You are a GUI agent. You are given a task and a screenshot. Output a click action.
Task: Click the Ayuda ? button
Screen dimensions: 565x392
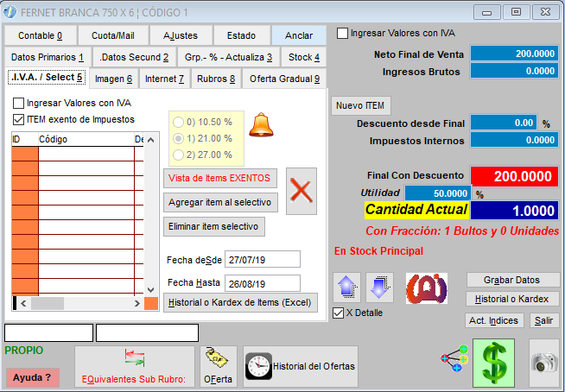(33, 377)
